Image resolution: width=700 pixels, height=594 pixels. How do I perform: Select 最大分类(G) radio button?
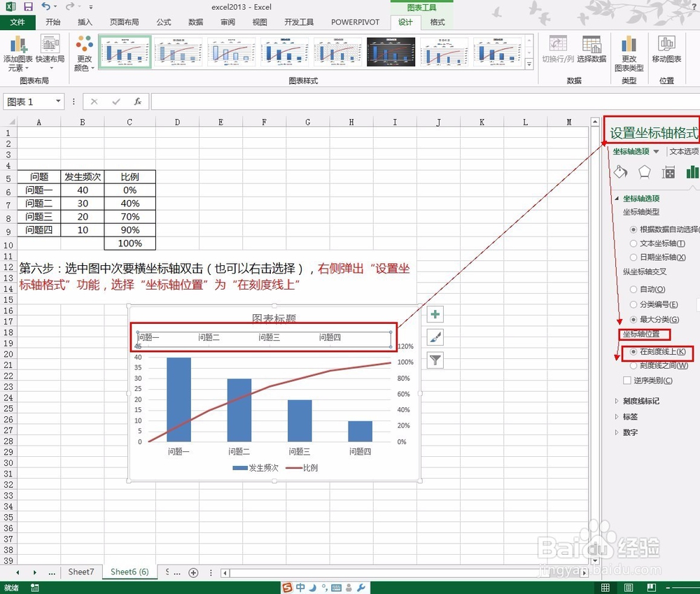point(633,320)
